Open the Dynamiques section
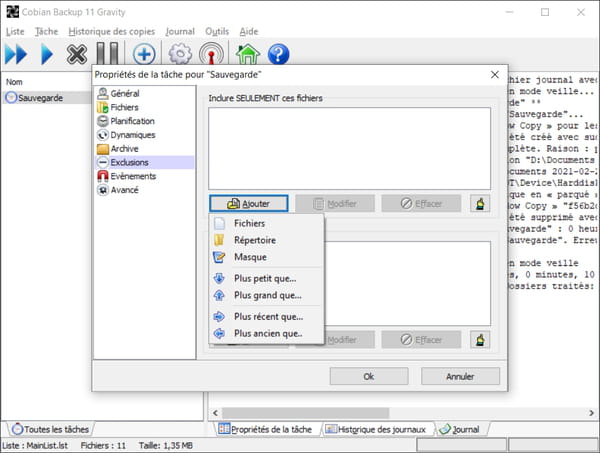 point(145,135)
